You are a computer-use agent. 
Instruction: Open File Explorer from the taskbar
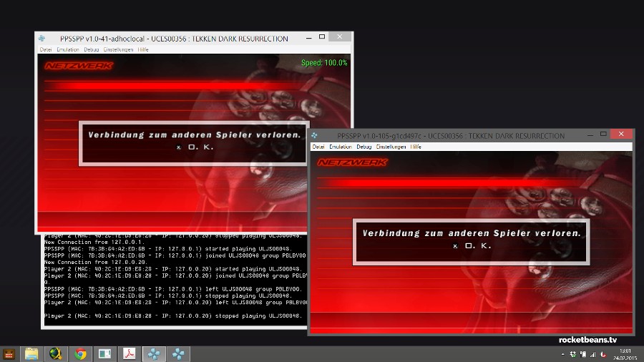tap(31, 353)
